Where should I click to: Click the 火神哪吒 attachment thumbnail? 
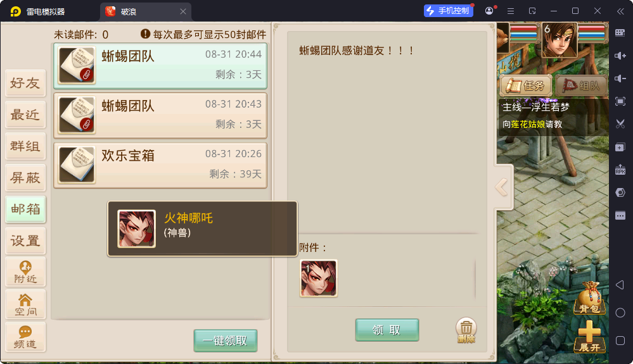point(319,279)
